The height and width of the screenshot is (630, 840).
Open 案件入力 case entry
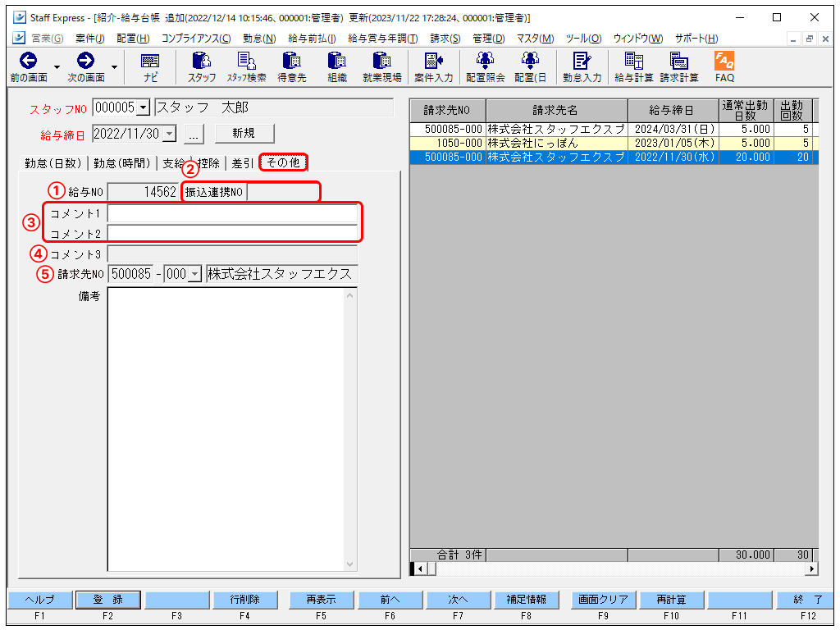[433, 62]
